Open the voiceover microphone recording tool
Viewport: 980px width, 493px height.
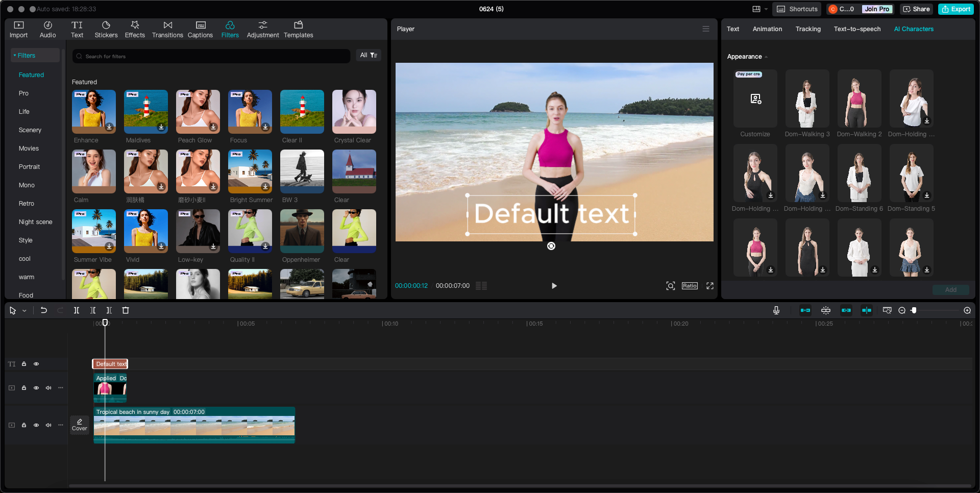(x=776, y=310)
